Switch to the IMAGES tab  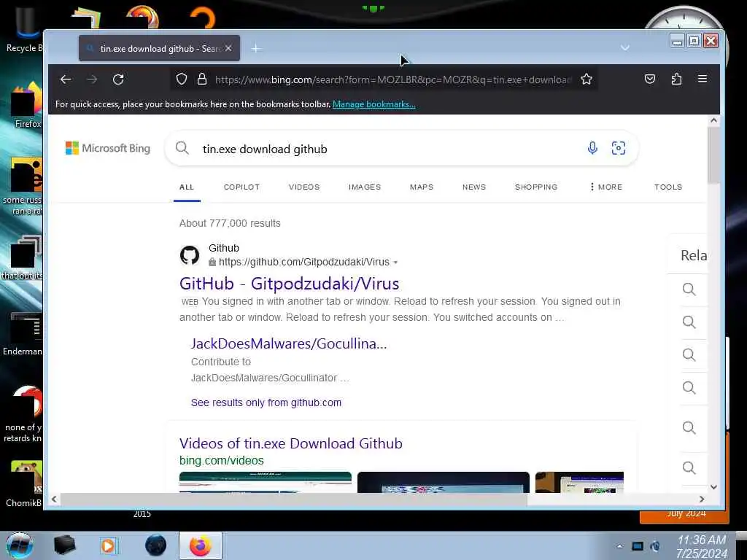click(365, 187)
